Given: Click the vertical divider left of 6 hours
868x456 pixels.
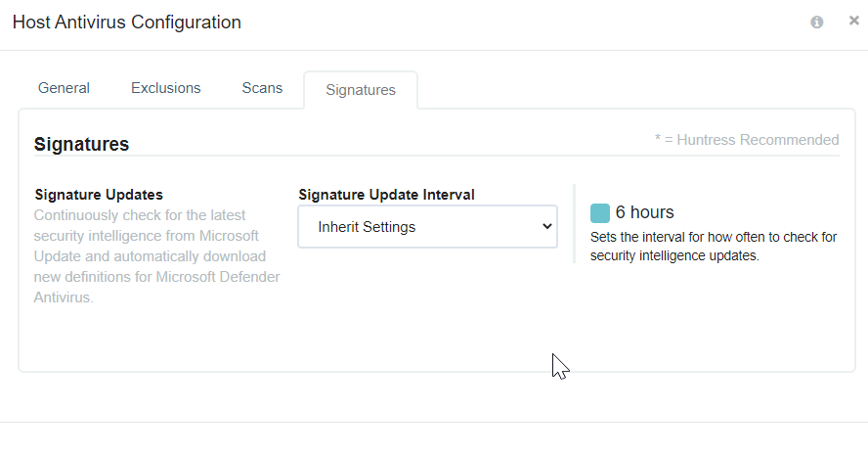Looking at the screenshot, I should tap(575, 223).
